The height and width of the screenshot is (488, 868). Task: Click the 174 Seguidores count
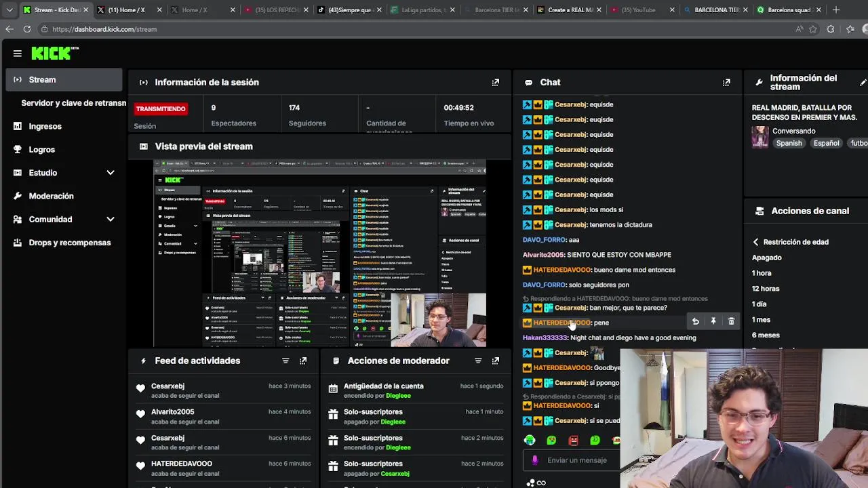pos(294,108)
